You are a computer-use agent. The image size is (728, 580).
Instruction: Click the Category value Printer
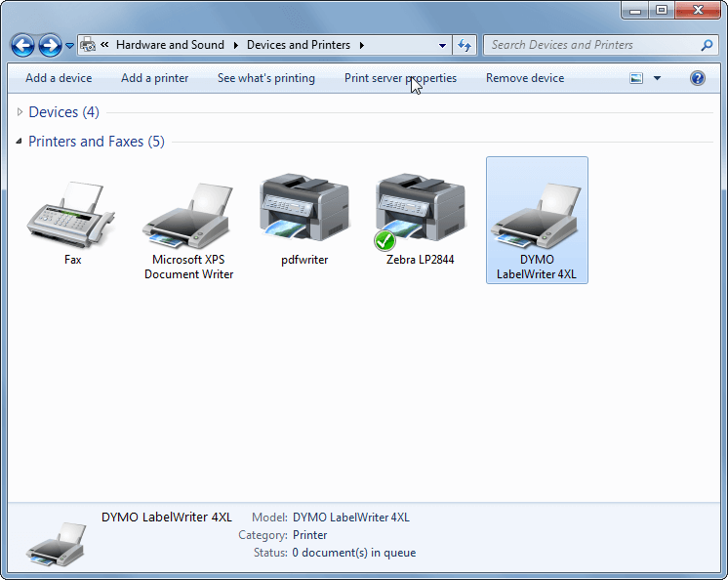pos(309,535)
